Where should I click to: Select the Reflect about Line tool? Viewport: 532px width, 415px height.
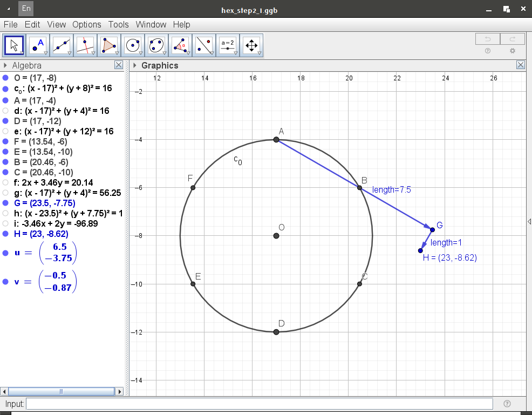tap(204, 45)
